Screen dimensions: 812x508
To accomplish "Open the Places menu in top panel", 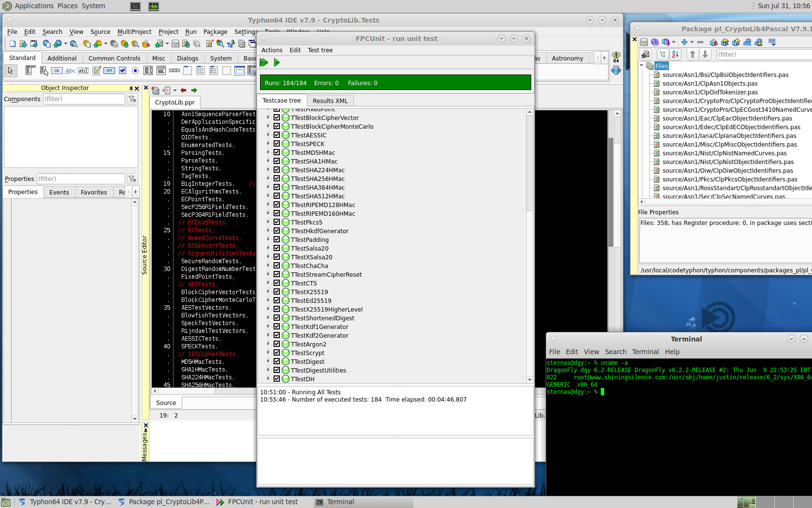I will (68, 6).
